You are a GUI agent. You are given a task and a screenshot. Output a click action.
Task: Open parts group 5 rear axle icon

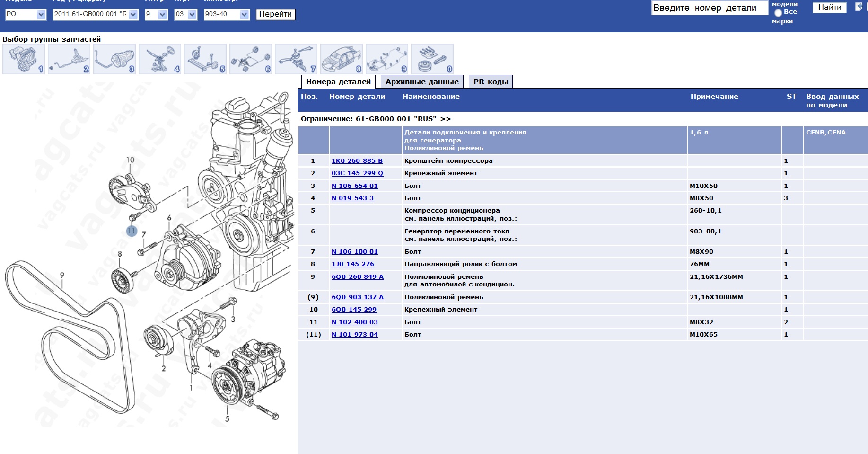point(205,59)
